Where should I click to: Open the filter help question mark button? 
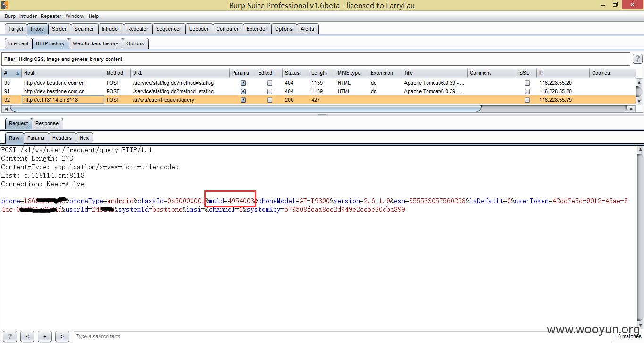coord(637,59)
